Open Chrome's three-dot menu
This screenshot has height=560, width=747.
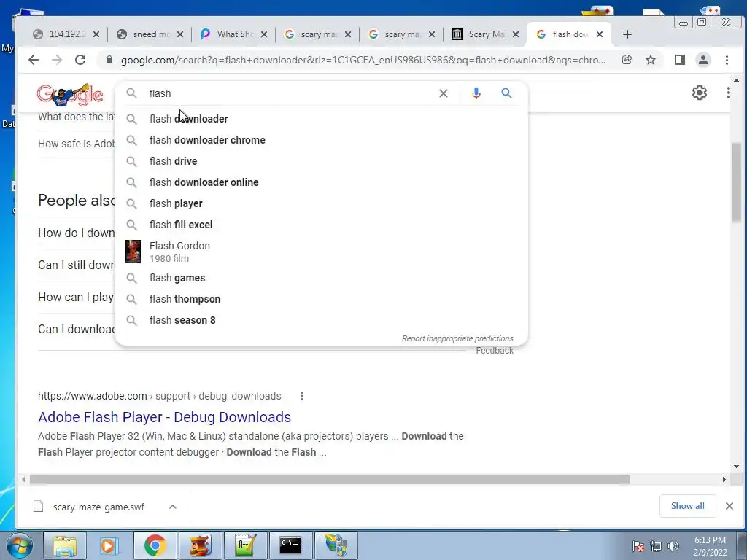727,60
